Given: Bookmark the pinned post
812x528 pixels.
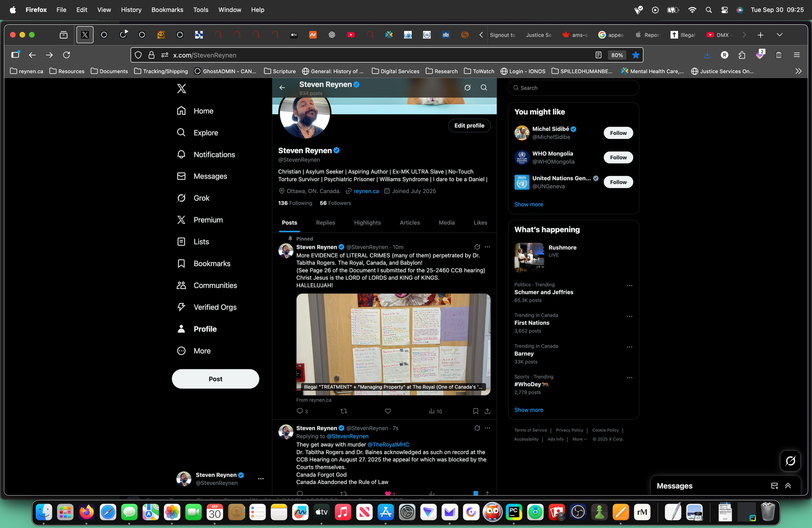Looking at the screenshot, I should point(475,411).
